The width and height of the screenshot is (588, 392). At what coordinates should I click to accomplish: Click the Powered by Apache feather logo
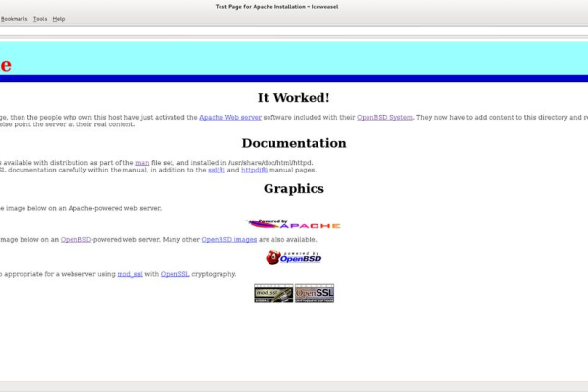point(293,224)
